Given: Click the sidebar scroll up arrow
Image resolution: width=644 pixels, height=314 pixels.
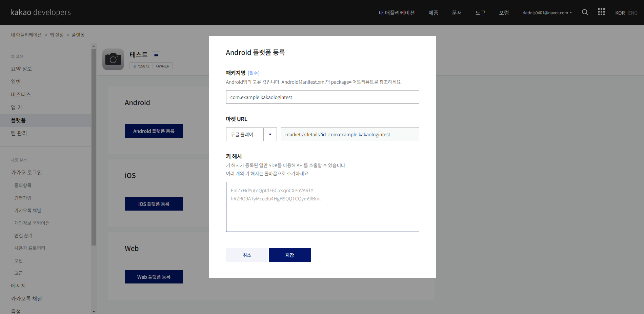Looking at the screenshot, I should pos(94,46).
